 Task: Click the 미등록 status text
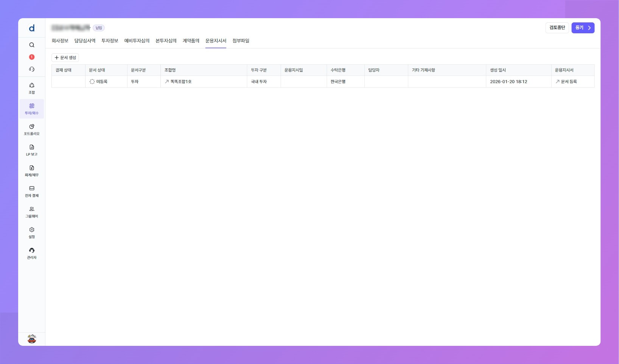102,82
